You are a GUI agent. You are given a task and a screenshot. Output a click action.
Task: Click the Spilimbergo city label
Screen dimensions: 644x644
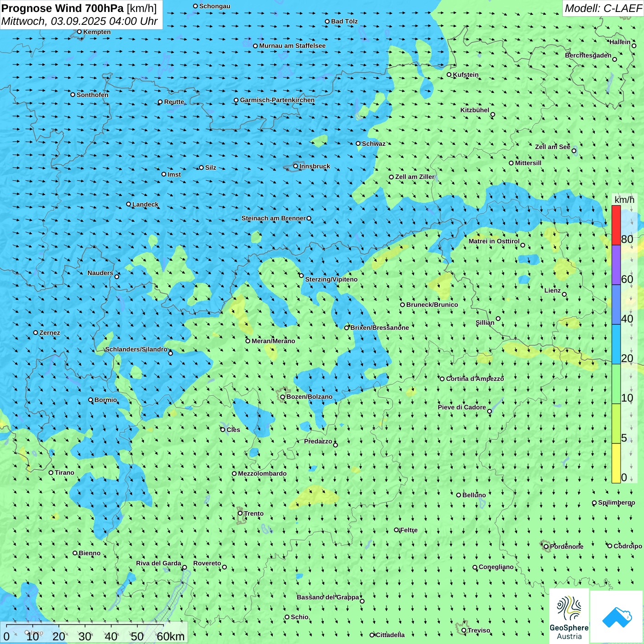pos(616,502)
